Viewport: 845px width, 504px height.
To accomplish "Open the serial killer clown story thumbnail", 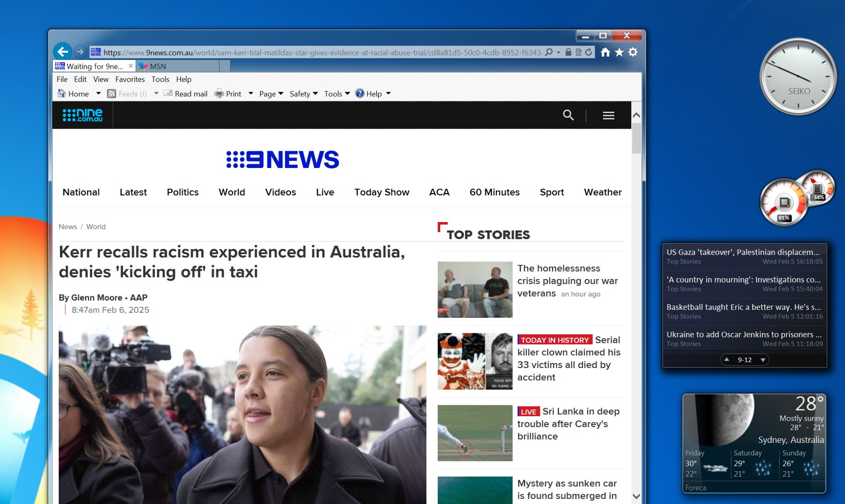I will (x=475, y=361).
